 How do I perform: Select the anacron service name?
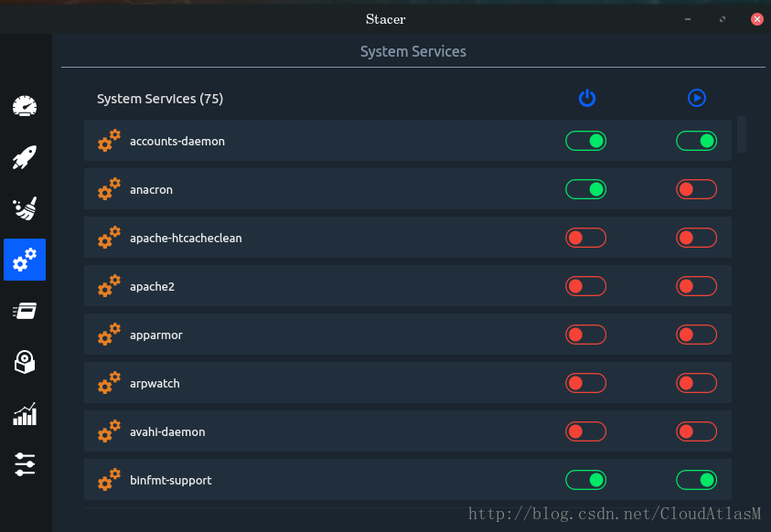(x=151, y=190)
